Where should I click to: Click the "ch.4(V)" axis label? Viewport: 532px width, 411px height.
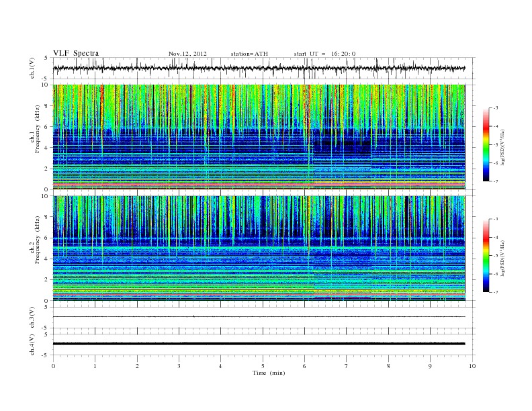pos(32,345)
